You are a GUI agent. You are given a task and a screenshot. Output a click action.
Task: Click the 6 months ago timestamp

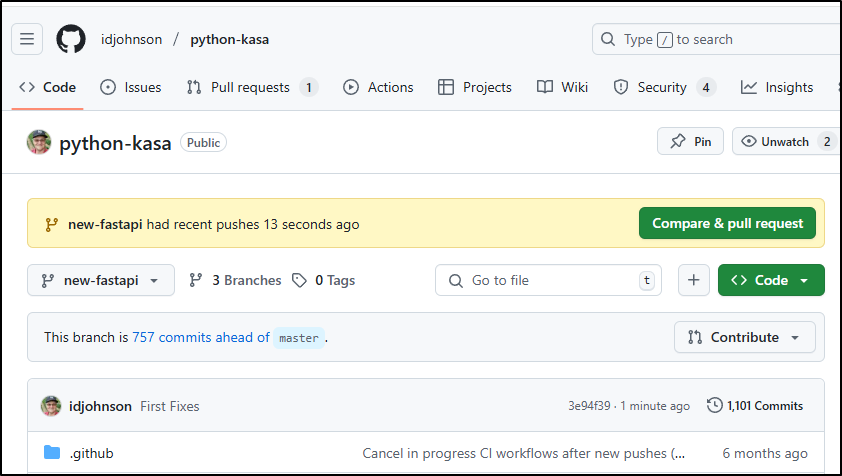click(765, 453)
